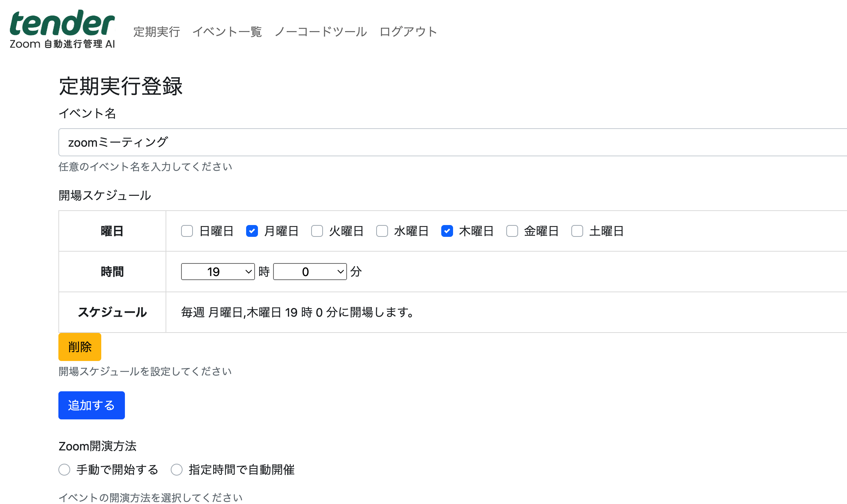Uncheck the 月曜日 checkbox
Screen dimensions: 847x504
pyautogui.click(x=252, y=231)
